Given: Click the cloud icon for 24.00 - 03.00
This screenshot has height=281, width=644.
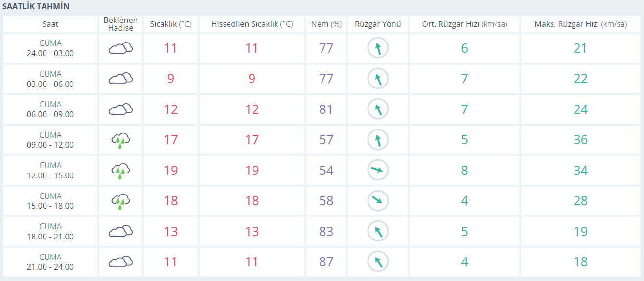Looking at the screenshot, I should [x=120, y=48].
